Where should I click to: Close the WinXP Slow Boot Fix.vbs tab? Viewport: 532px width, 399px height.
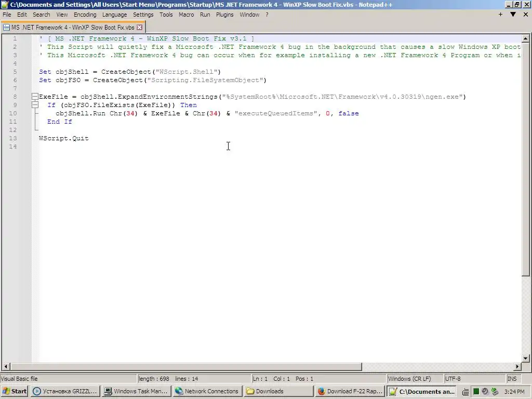tap(139, 27)
